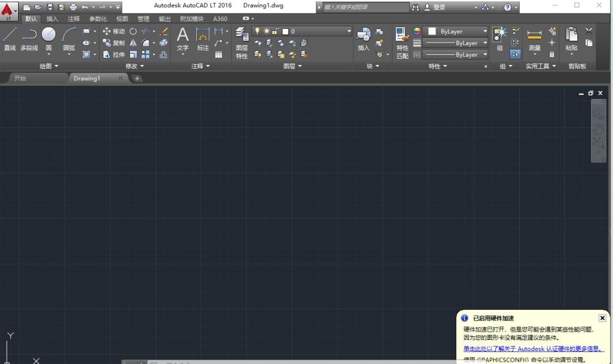The width and height of the screenshot is (613, 364).
Task: Click the Quick Calculator icon
Action: pyautogui.click(x=551, y=55)
